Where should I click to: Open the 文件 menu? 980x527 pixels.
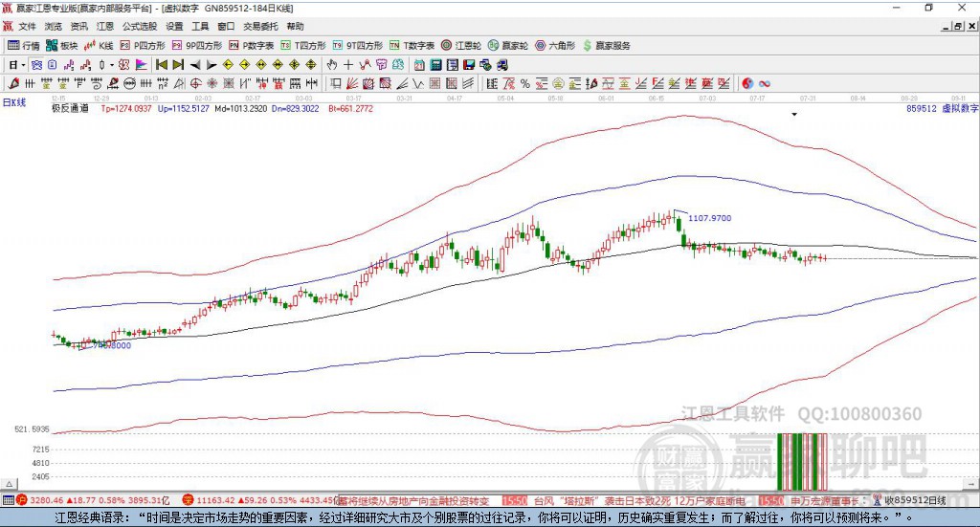tap(27, 26)
